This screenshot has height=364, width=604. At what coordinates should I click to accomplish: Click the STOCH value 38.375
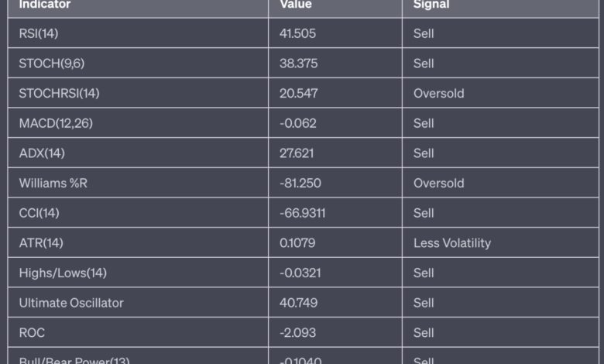coord(298,64)
